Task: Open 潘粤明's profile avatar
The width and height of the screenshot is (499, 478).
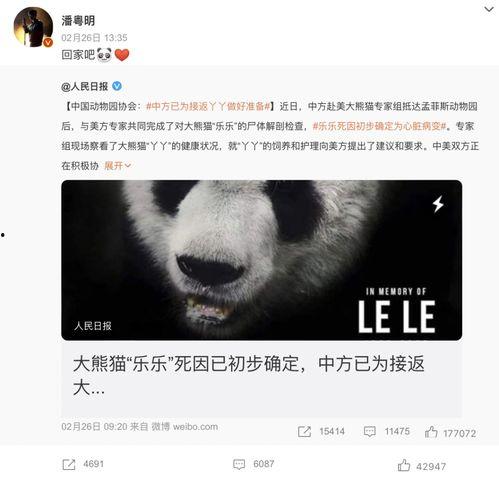Action: tap(33, 27)
